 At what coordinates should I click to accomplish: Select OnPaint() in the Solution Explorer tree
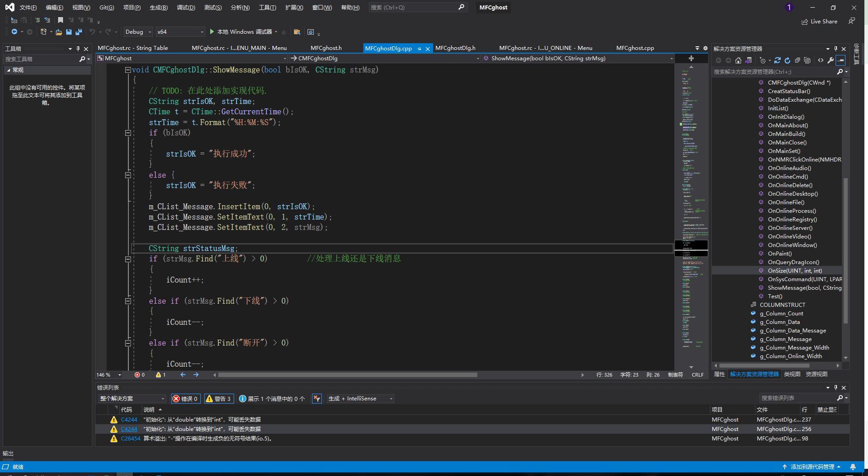click(780, 254)
